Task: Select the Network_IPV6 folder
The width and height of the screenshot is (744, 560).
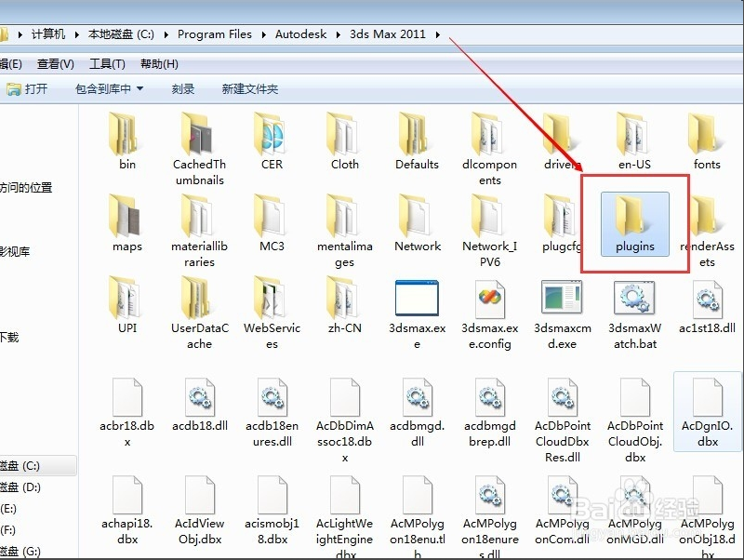Action: tap(490, 230)
